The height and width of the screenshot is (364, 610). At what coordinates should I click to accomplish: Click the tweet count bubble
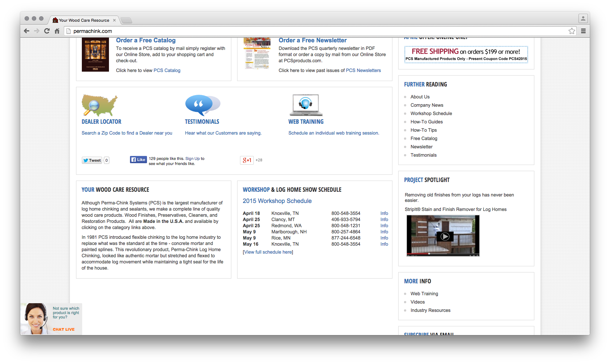(x=106, y=160)
